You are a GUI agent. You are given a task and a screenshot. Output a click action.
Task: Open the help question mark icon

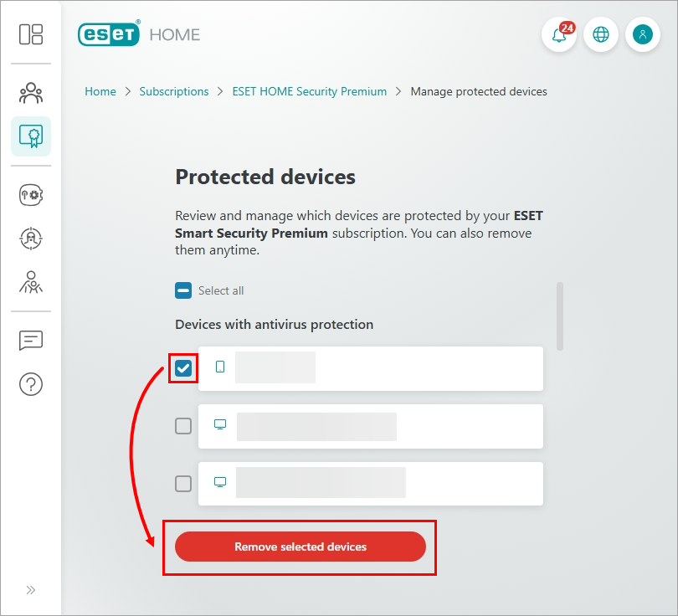click(31, 384)
